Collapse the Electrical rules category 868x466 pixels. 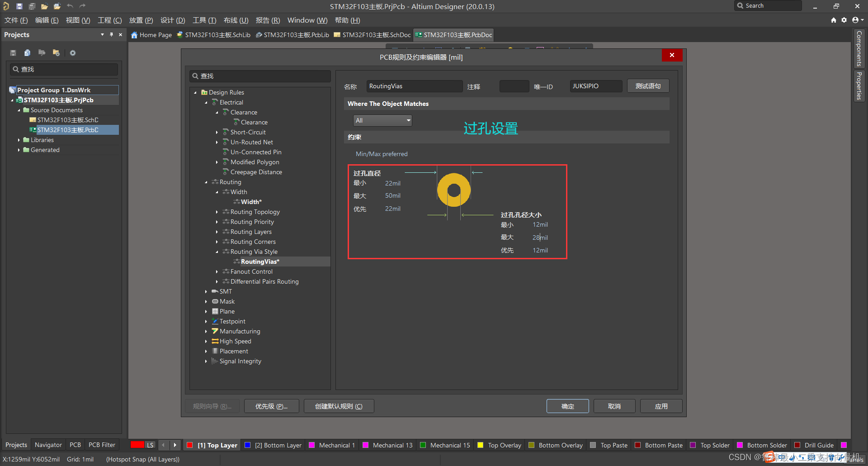[x=206, y=102]
